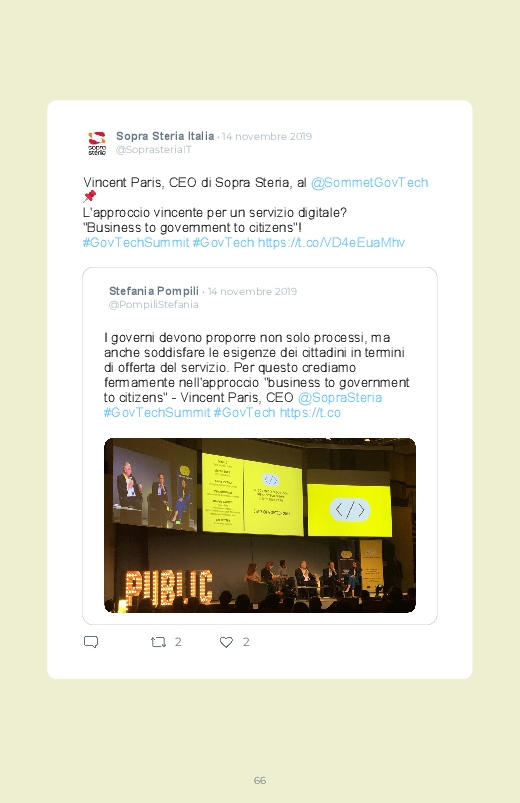The height and width of the screenshot is (803, 520).
Task: Open the Sopra Steria Italia profile name
Action: tap(165, 136)
